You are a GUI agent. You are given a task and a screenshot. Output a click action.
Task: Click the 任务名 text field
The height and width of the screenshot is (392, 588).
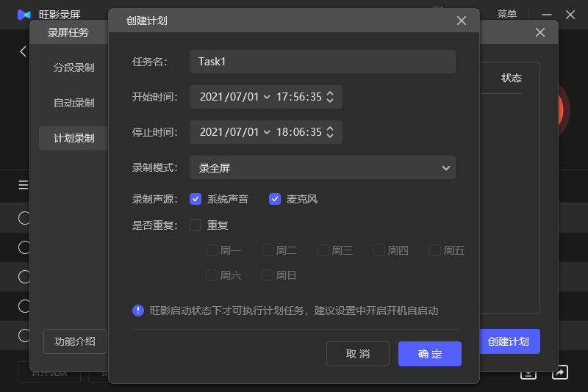tap(322, 62)
